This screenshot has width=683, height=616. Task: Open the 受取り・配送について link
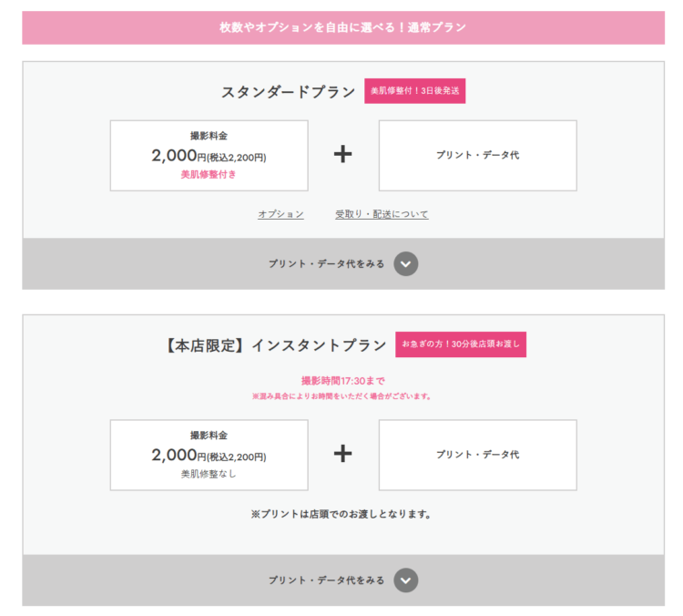coord(382,214)
